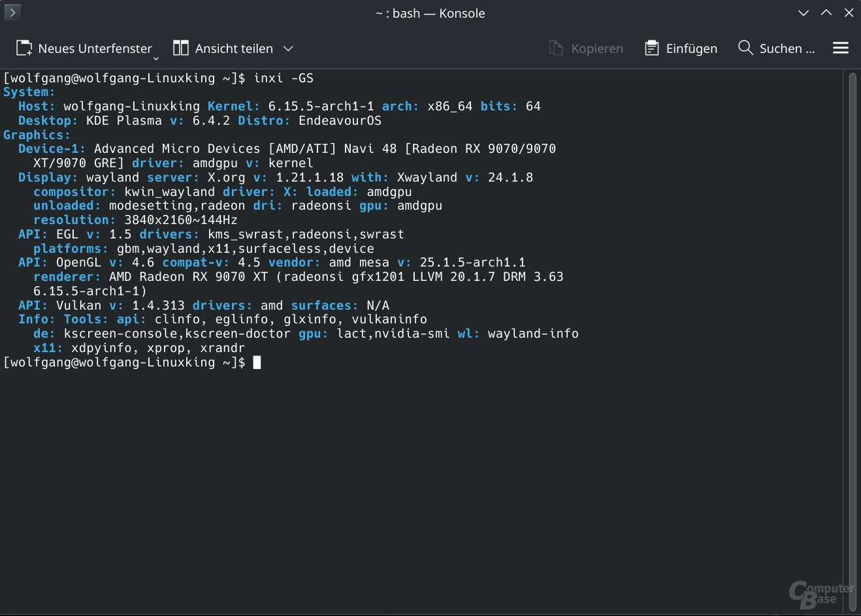
Task: Click the 'wayland-info' text
Action: tap(533, 333)
